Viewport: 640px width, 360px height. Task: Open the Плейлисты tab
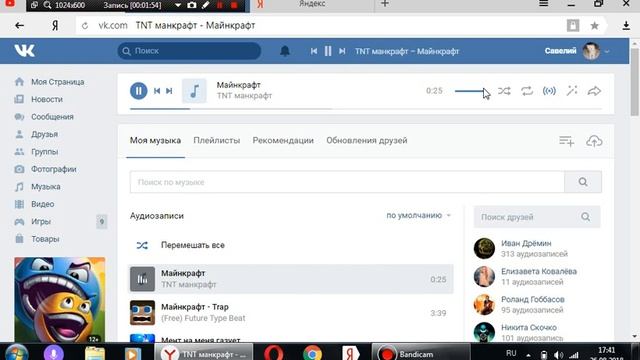217,140
